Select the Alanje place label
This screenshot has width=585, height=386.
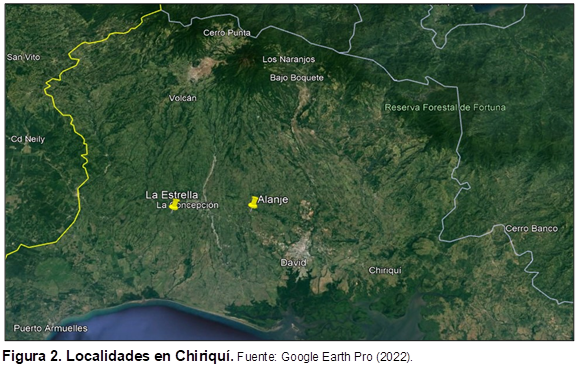273,200
